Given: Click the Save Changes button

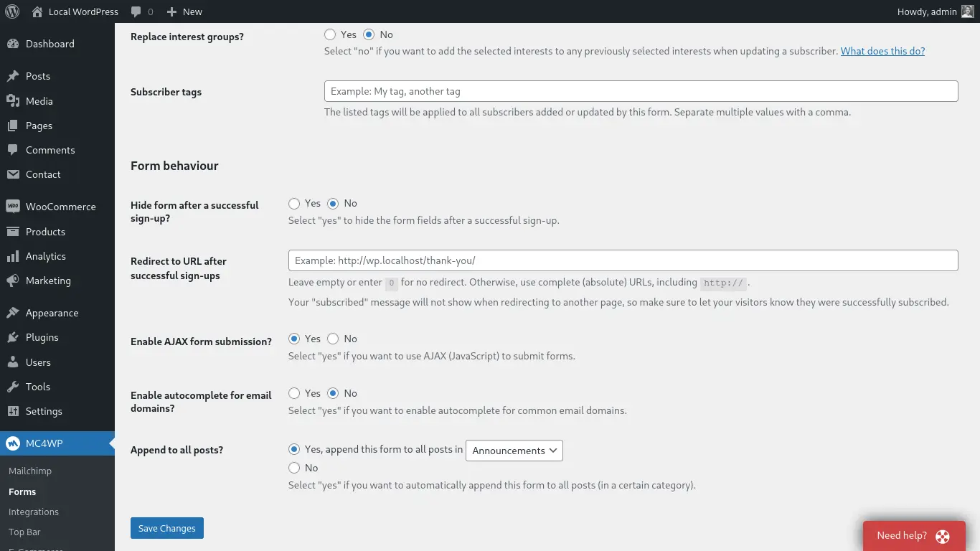Looking at the screenshot, I should point(167,528).
